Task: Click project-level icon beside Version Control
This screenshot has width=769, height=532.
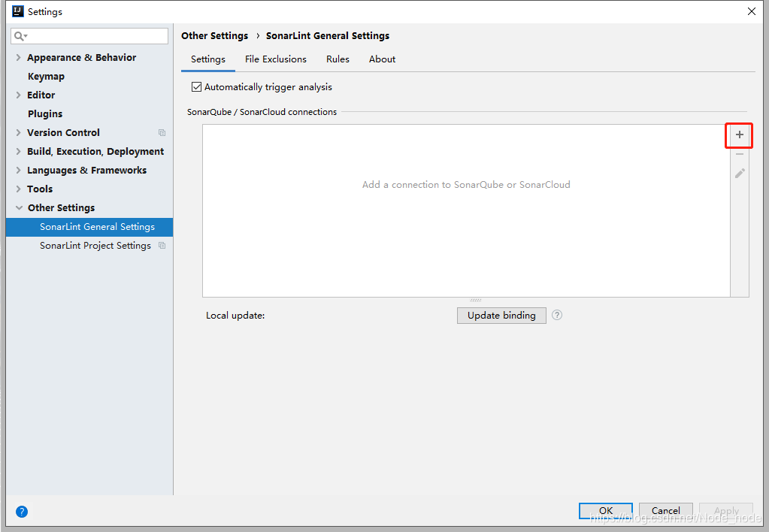Action: tap(162, 133)
